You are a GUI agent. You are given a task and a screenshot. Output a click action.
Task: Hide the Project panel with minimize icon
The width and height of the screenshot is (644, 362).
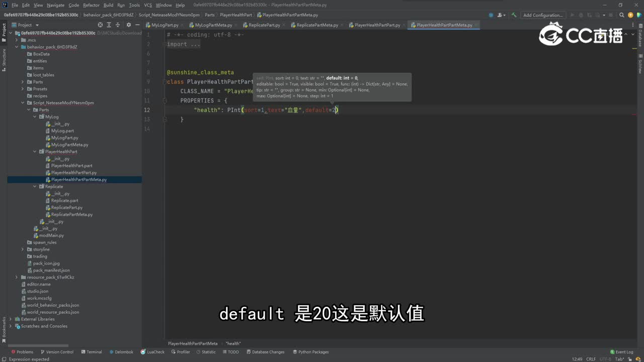(x=137, y=25)
